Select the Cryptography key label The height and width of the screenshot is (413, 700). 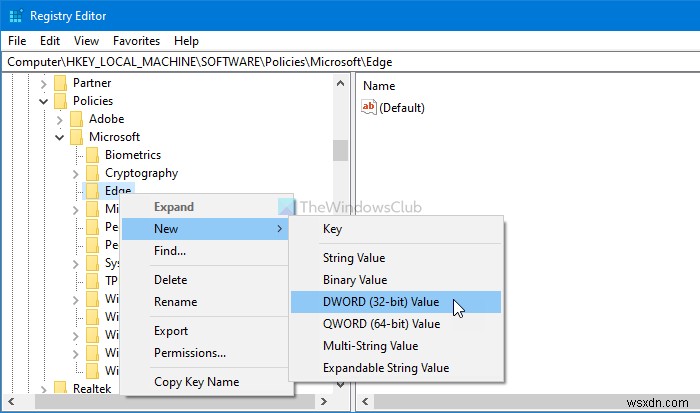[141, 173]
